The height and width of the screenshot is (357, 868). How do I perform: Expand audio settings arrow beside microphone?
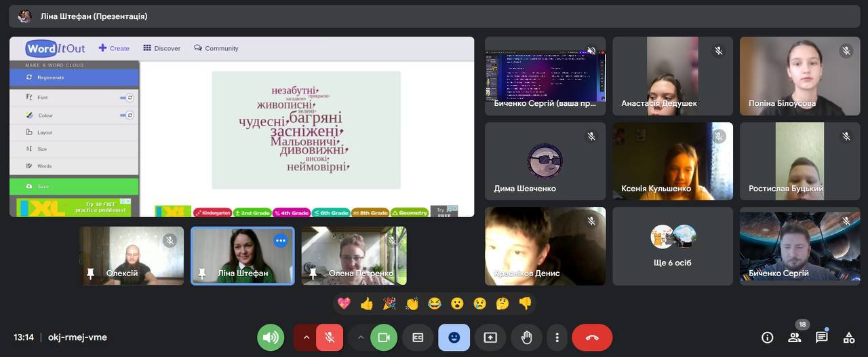pos(306,337)
